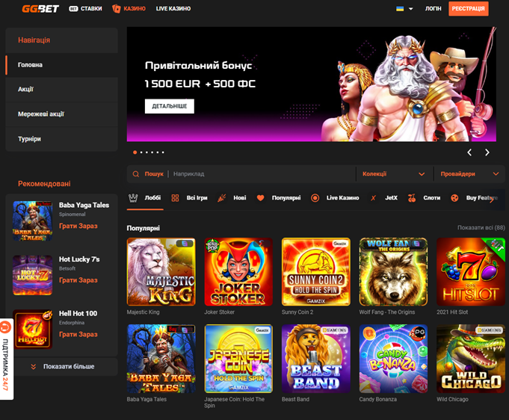509x420 pixels.
Task: Open the Ставки betting section
Action: click(x=85, y=9)
